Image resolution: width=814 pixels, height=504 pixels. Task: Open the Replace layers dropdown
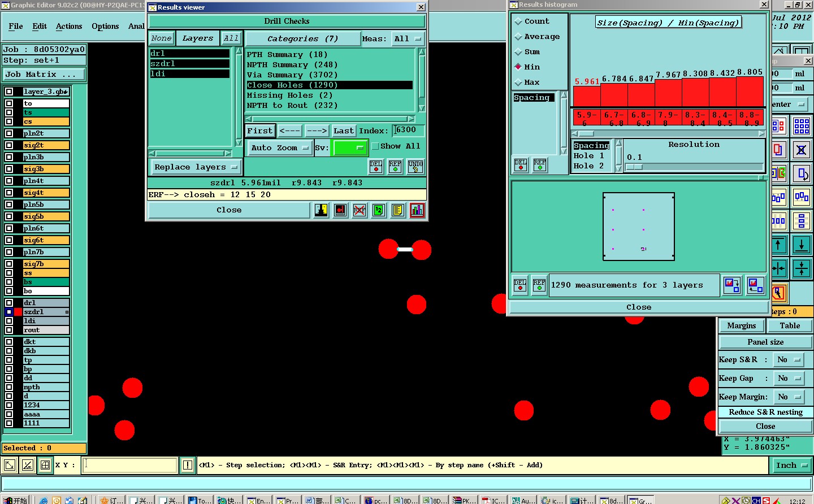[196, 167]
